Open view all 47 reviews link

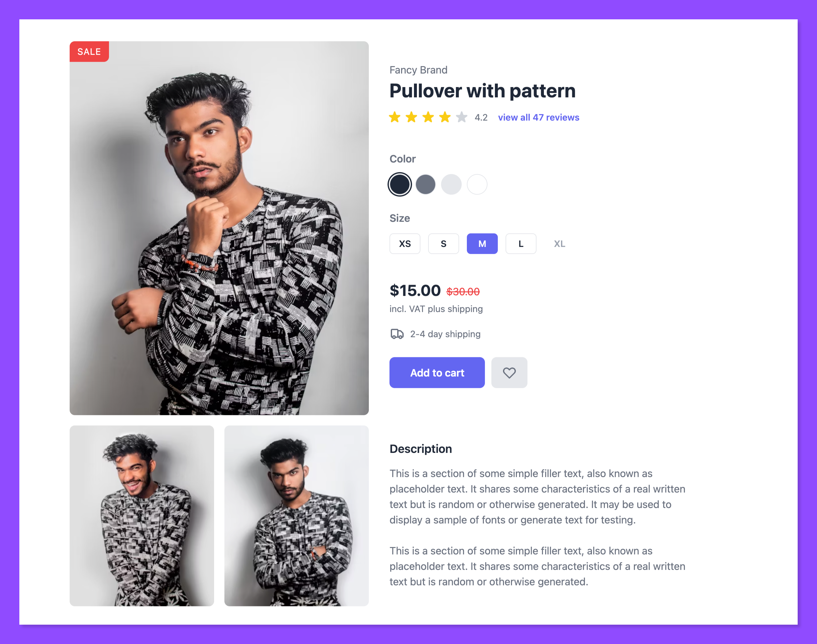539,117
